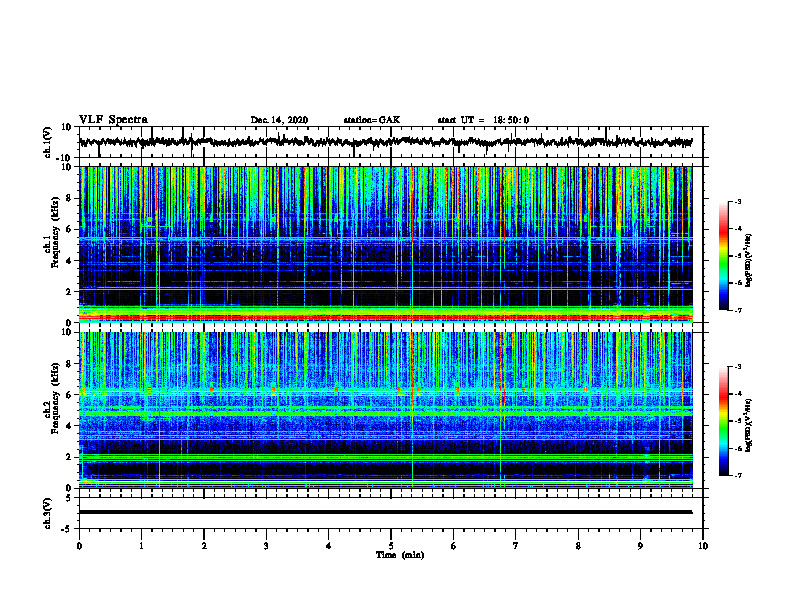Click time axis tick label "0"

coord(79,546)
